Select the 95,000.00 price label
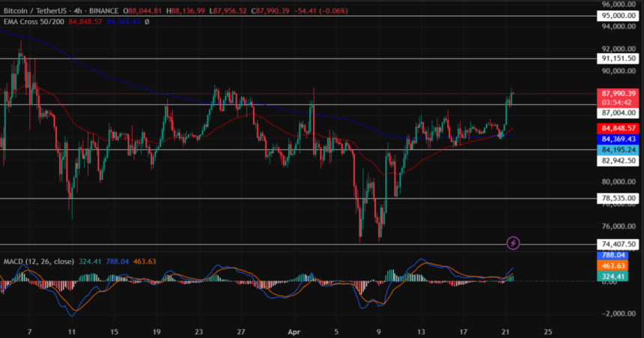This screenshot has height=338, width=644. tap(618, 16)
